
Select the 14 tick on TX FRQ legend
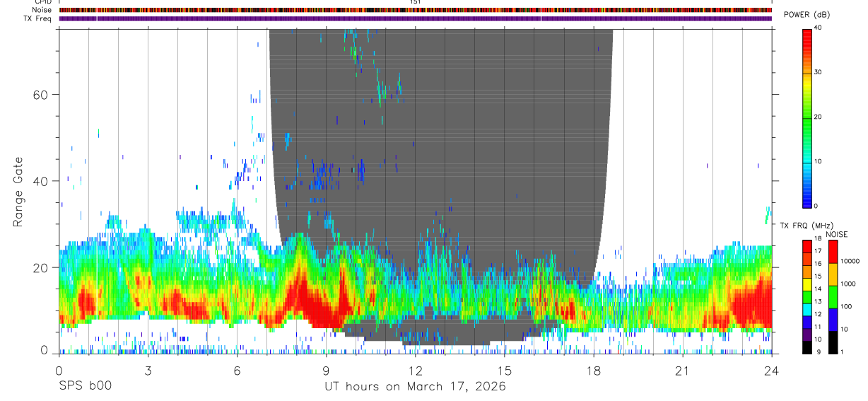tap(817, 289)
